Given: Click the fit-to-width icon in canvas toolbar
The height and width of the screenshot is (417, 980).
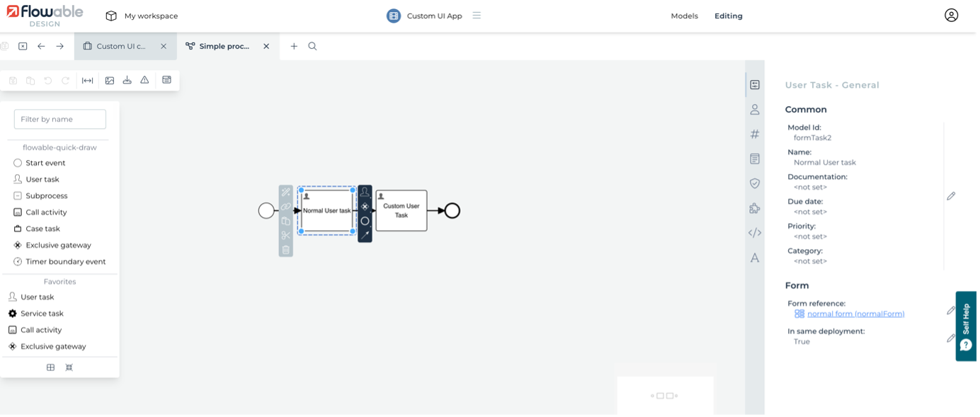Looking at the screenshot, I should 88,81.
